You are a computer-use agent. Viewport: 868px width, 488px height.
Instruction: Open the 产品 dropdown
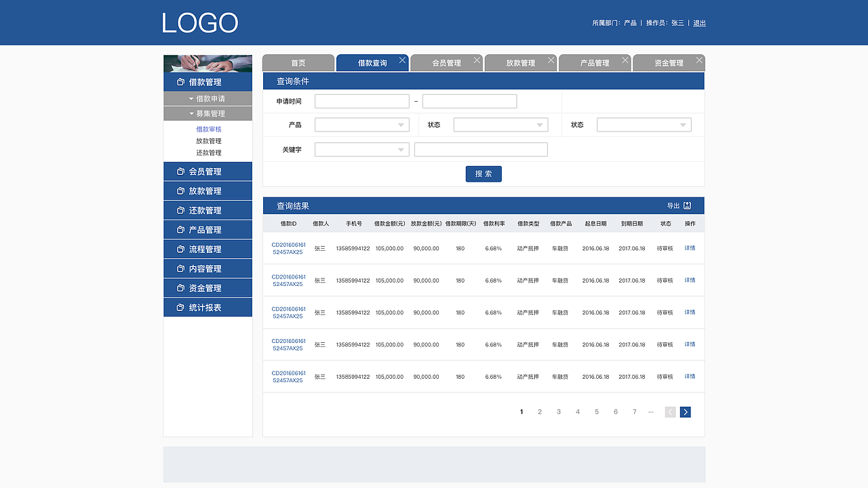point(362,125)
